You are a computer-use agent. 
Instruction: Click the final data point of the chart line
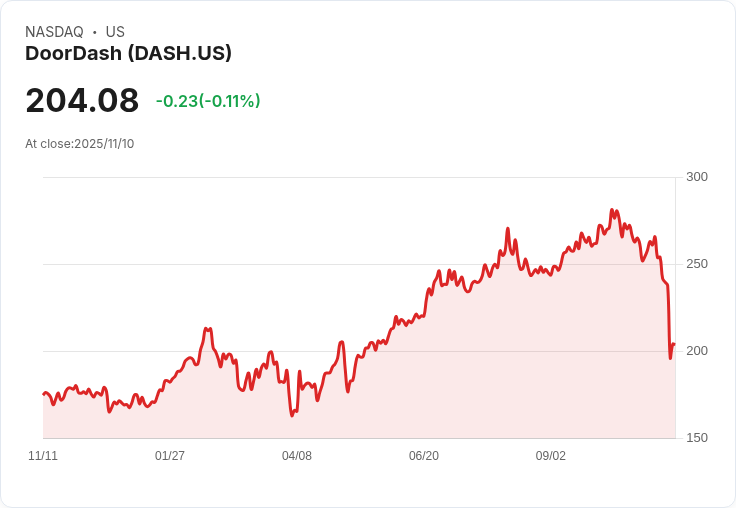(x=675, y=344)
